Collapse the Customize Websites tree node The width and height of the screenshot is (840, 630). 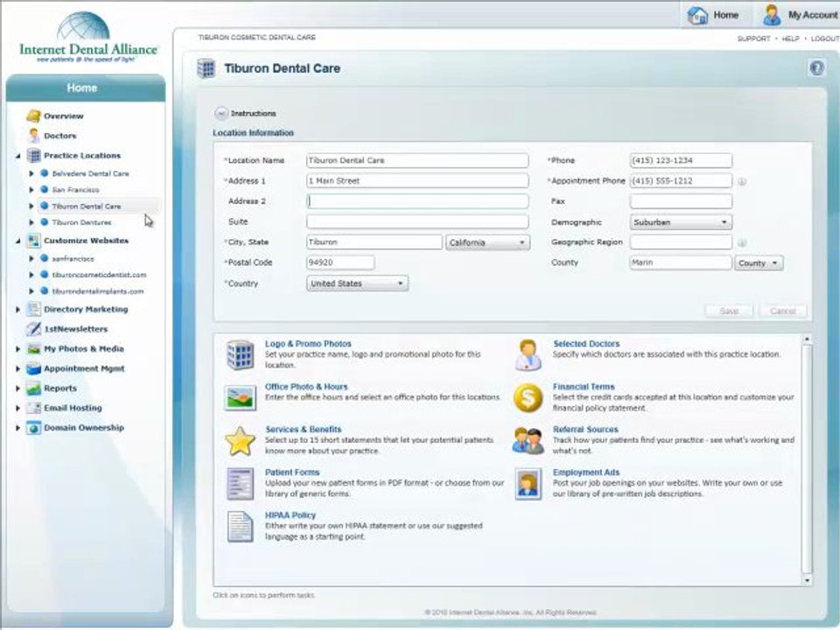(18, 241)
